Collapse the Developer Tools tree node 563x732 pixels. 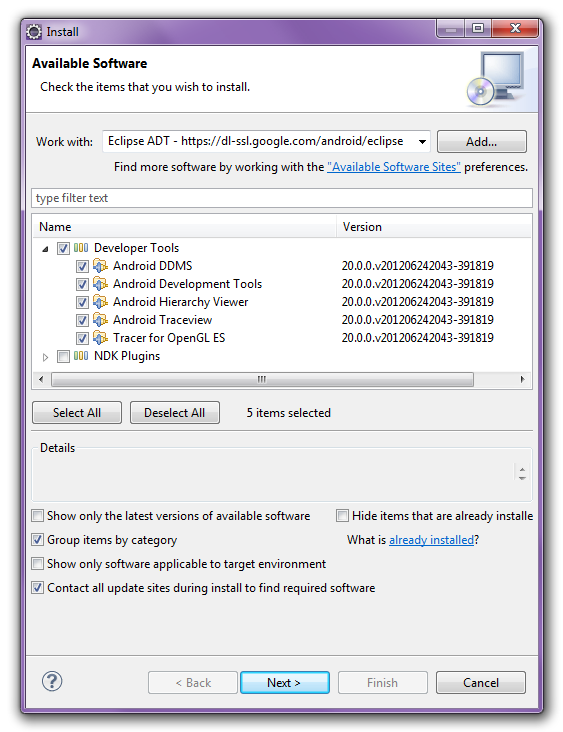click(x=45, y=249)
